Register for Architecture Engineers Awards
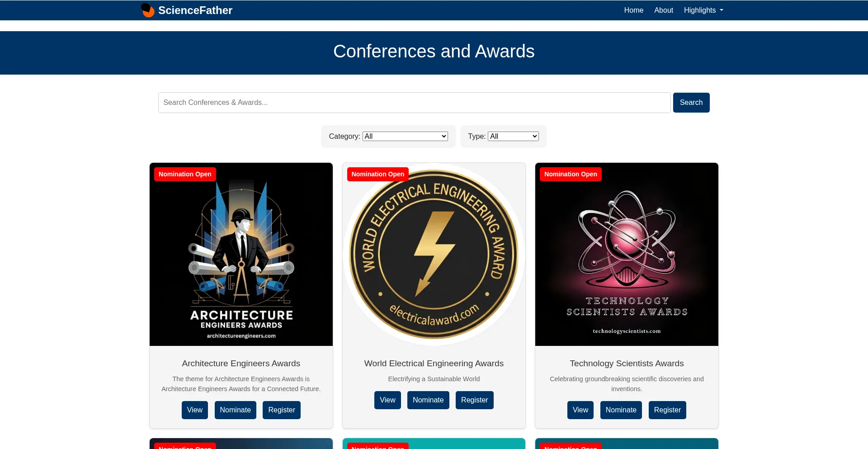Viewport: 868px width, 449px height. (x=281, y=410)
